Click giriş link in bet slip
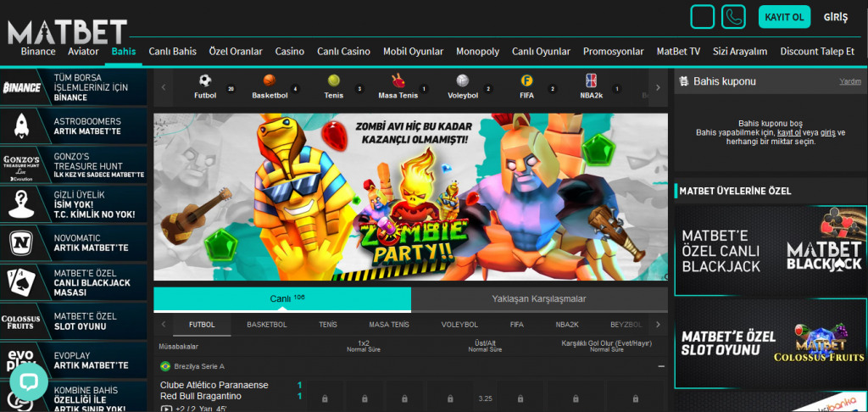868x412 pixels. (x=827, y=133)
